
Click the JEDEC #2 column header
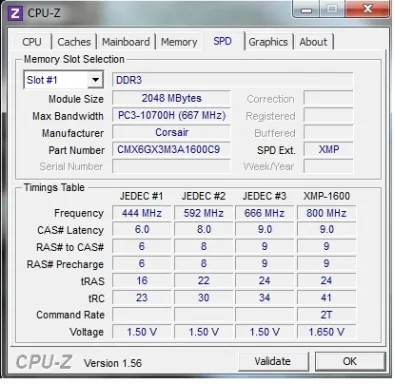(204, 196)
